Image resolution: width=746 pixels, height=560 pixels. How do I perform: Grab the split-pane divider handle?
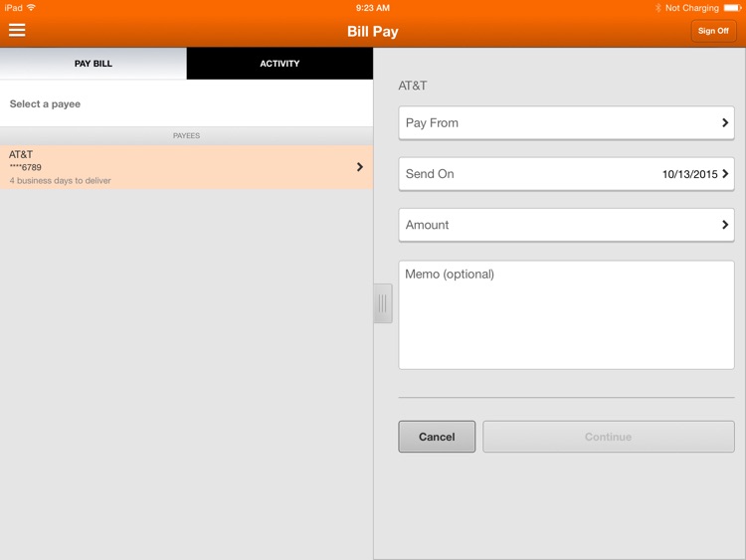coord(383,303)
